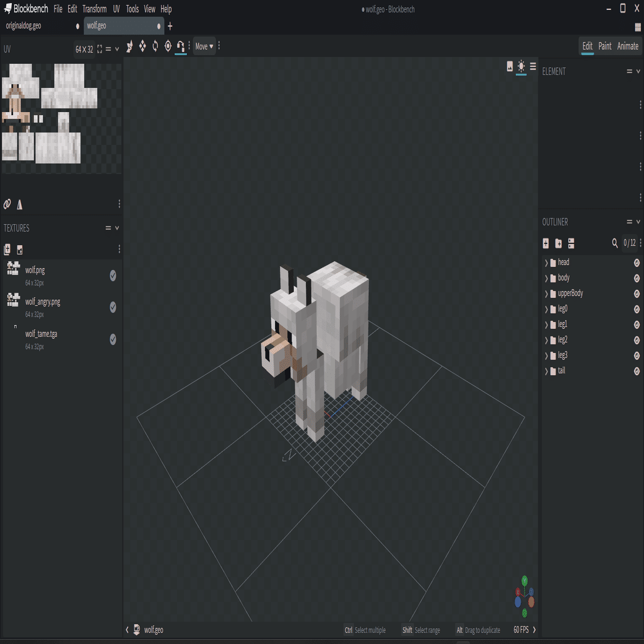Toggle visibility of tail group
Screen dimensions: 644x644
pyautogui.click(x=637, y=372)
